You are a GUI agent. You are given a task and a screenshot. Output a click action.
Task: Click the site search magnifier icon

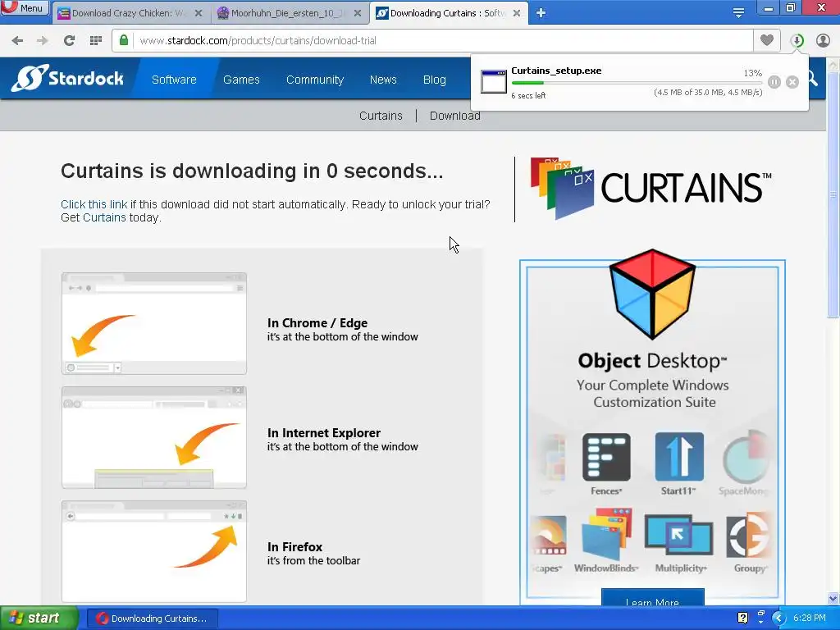[x=813, y=79]
